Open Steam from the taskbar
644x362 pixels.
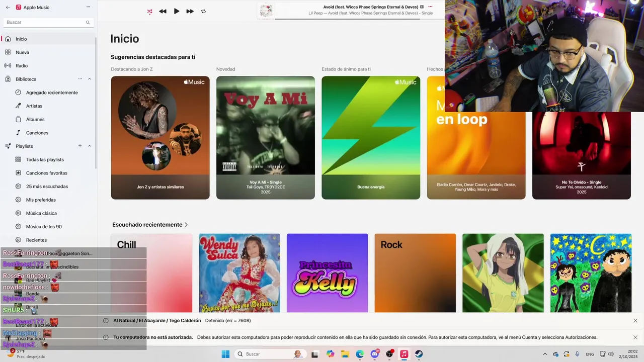(x=419, y=354)
